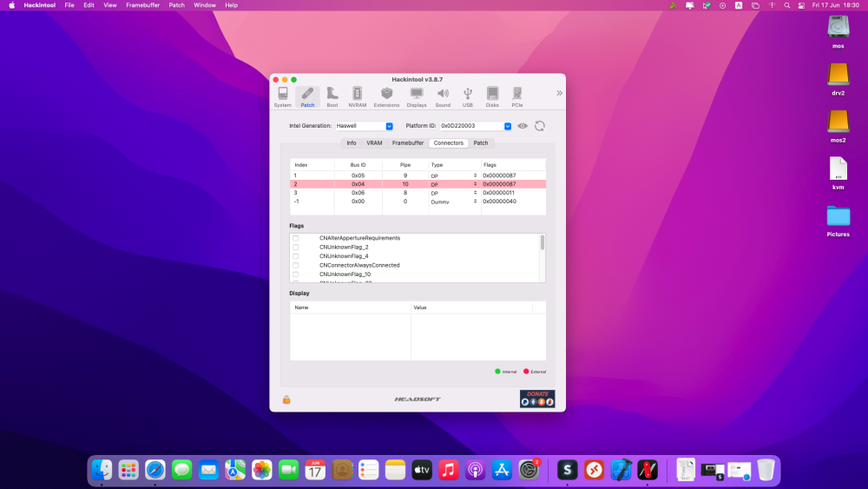
Task: Show more toolbar items via double chevron
Action: (559, 93)
